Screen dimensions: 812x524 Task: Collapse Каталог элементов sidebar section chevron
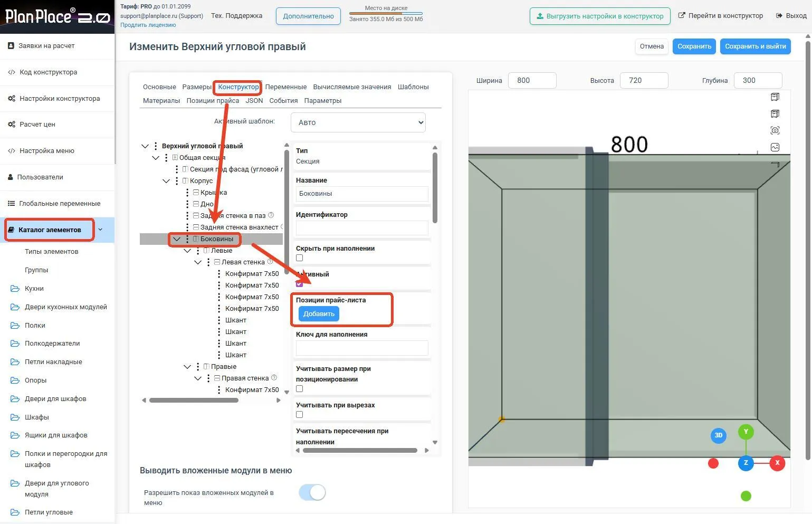[x=100, y=230]
